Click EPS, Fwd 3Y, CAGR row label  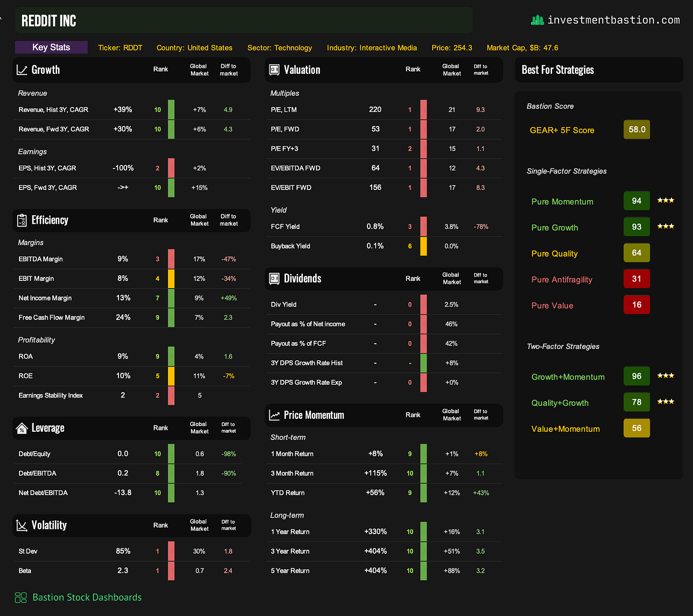(x=48, y=188)
